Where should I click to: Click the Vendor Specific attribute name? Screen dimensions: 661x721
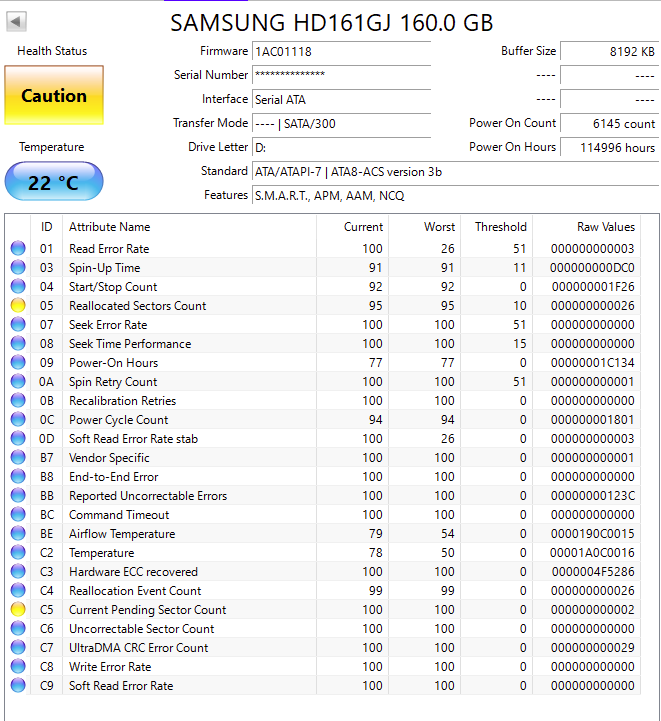(x=109, y=458)
